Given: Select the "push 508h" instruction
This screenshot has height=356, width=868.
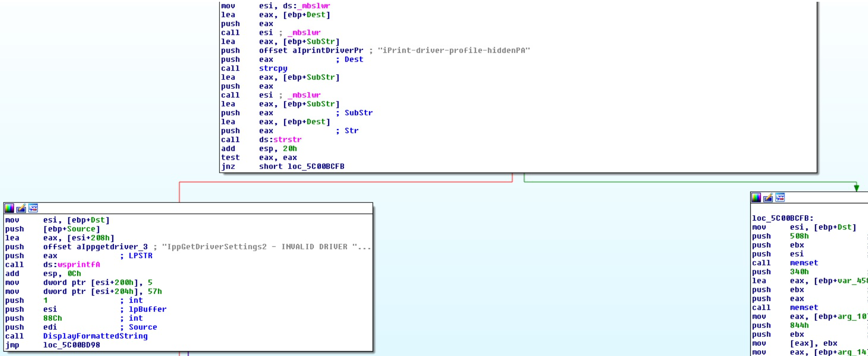Looking at the screenshot, I should [780, 236].
